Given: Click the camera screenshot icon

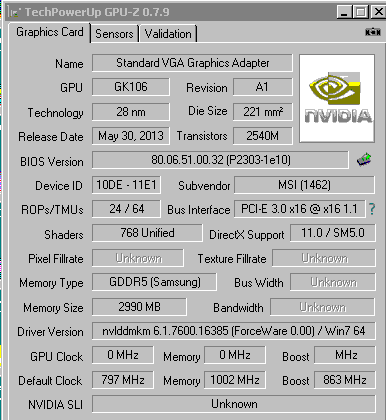Looking at the screenshot, I should point(373,32).
